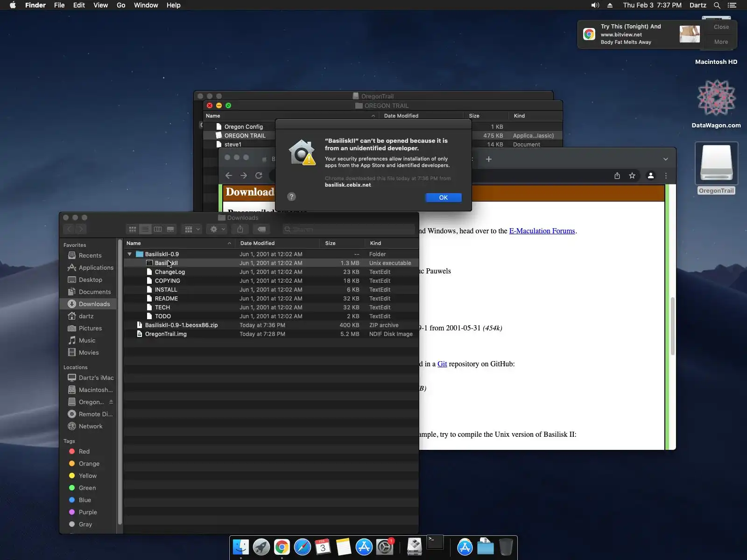Click the help question mark in dialog

291,197
